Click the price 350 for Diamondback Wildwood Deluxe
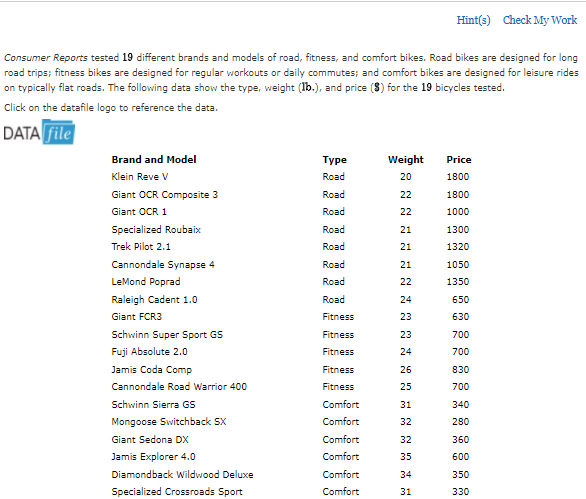The image size is (586, 499). coord(460,474)
